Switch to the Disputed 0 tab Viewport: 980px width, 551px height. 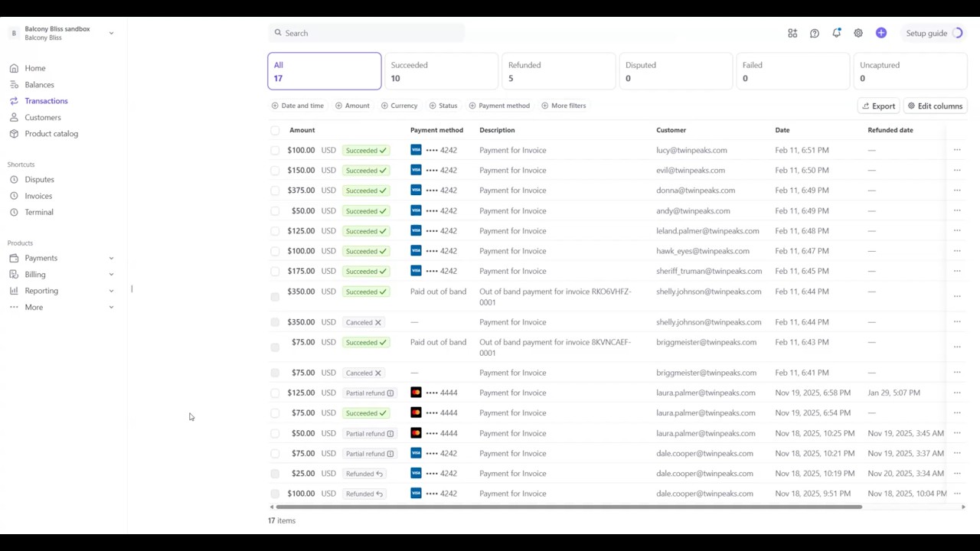click(675, 71)
